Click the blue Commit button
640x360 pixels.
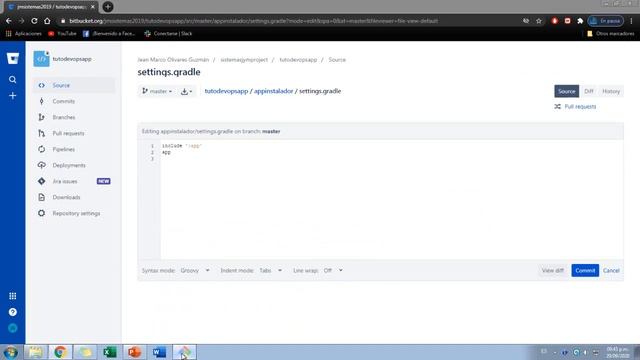(x=585, y=271)
